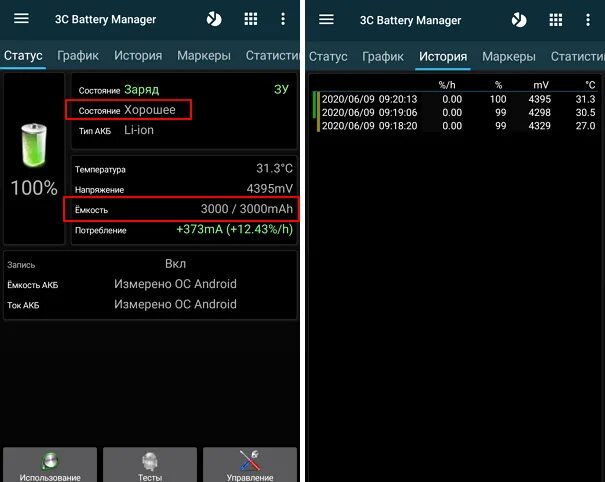Tap voltage value 4395mV
Image resolution: width=605 pixels, height=482 pixels.
pos(270,189)
